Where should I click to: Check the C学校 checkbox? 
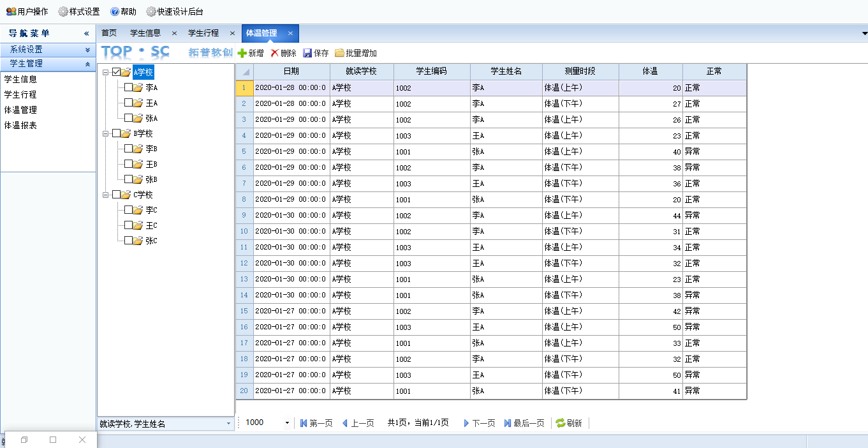(x=116, y=195)
